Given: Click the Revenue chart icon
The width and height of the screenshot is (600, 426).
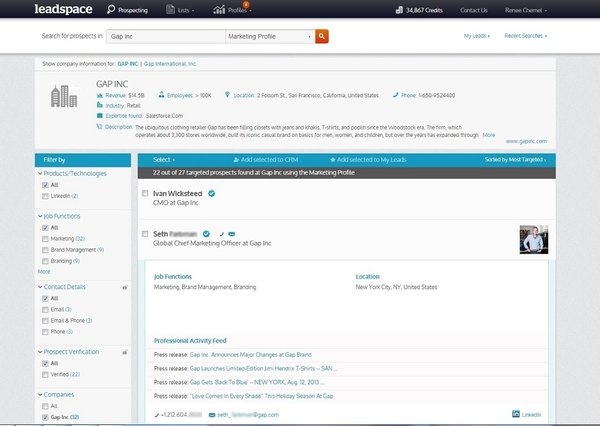Looking at the screenshot, I should coord(100,95).
